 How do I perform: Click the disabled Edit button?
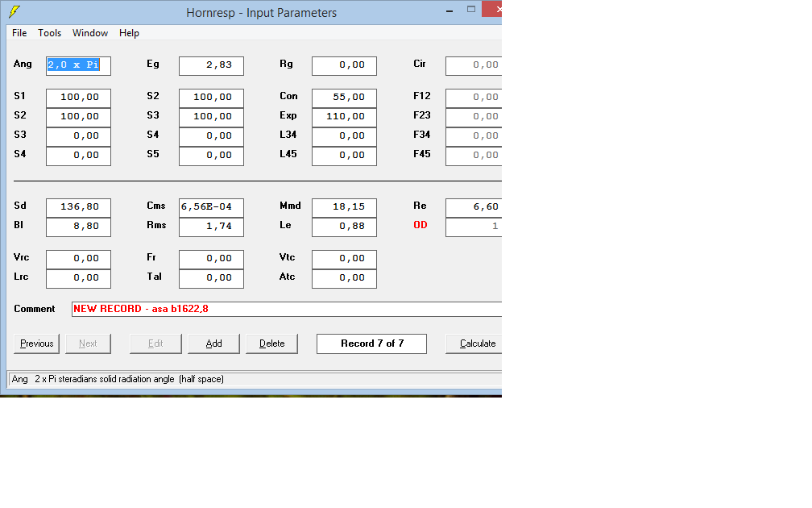coord(155,344)
